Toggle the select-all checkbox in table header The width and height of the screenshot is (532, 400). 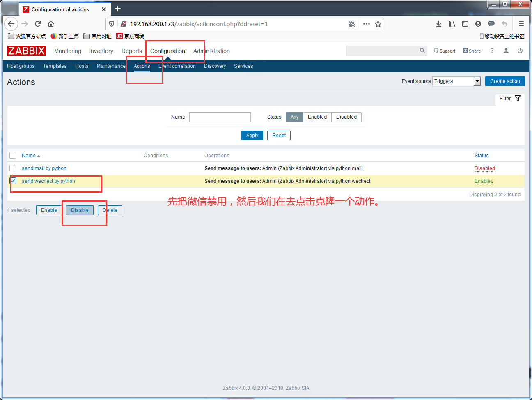click(x=13, y=155)
